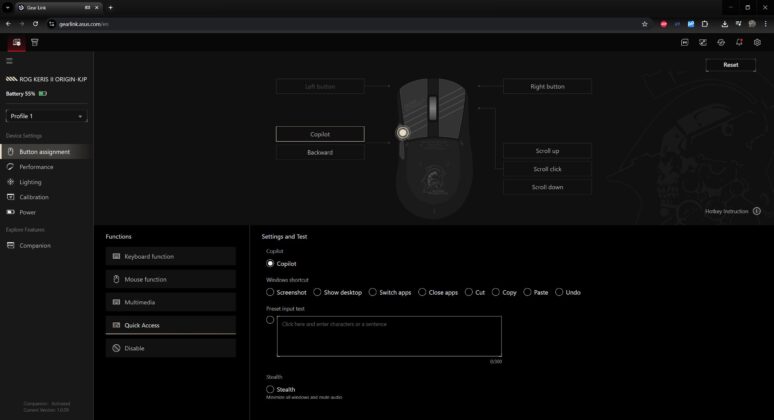Screen dimensions: 774x420
Task: Click the firmware sync update icon
Action: [x=721, y=42]
